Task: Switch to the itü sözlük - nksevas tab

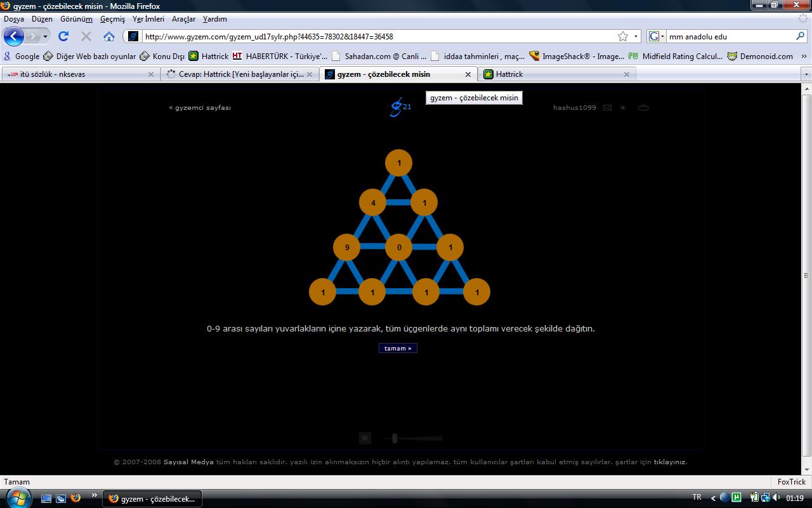Action: coord(80,74)
